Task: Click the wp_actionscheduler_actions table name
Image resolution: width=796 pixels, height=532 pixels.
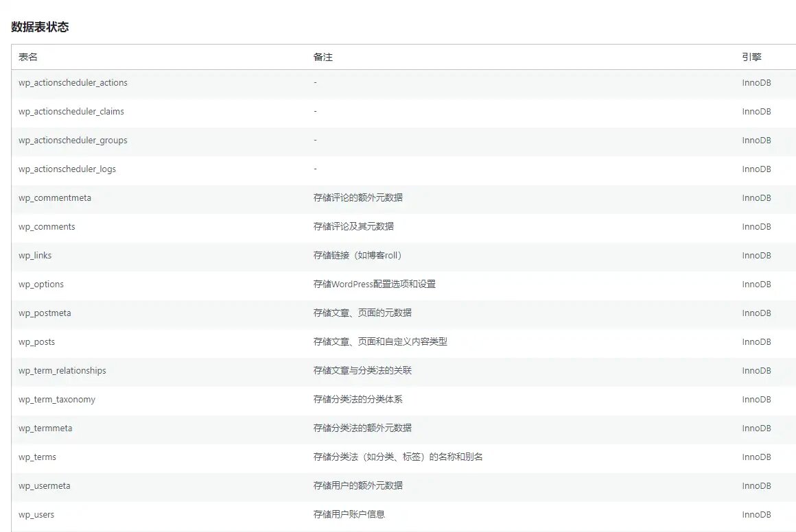Action: click(73, 82)
